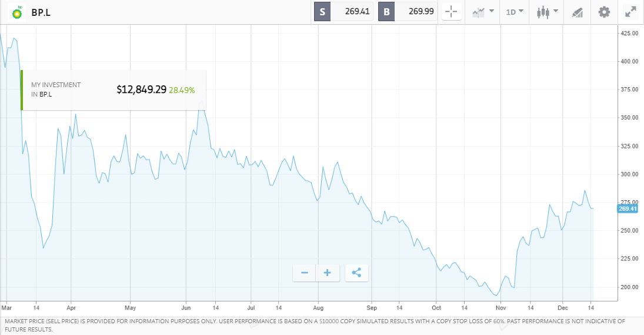Screen dimensions: 644x335
Task: Expand the 1D time interval dropdown
Action: pyautogui.click(x=515, y=12)
